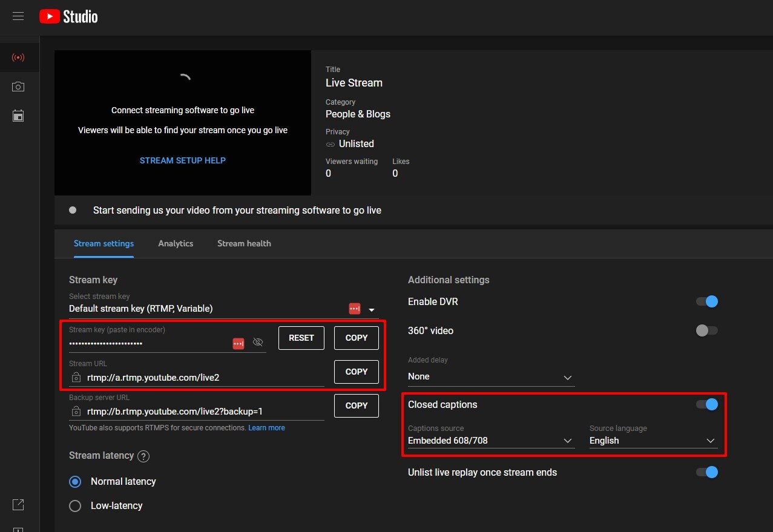Open the Stream latency help icon
The width and height of the screenshot is (773, 532).
pos(143,456)
